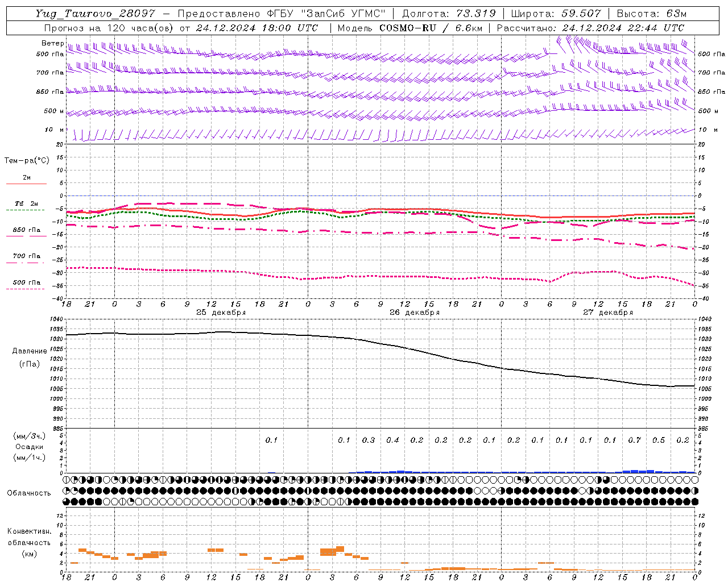Click the Модель COSMO-RU / 6.6км label
The image size is (728, 582).
[x=409, y=28]
